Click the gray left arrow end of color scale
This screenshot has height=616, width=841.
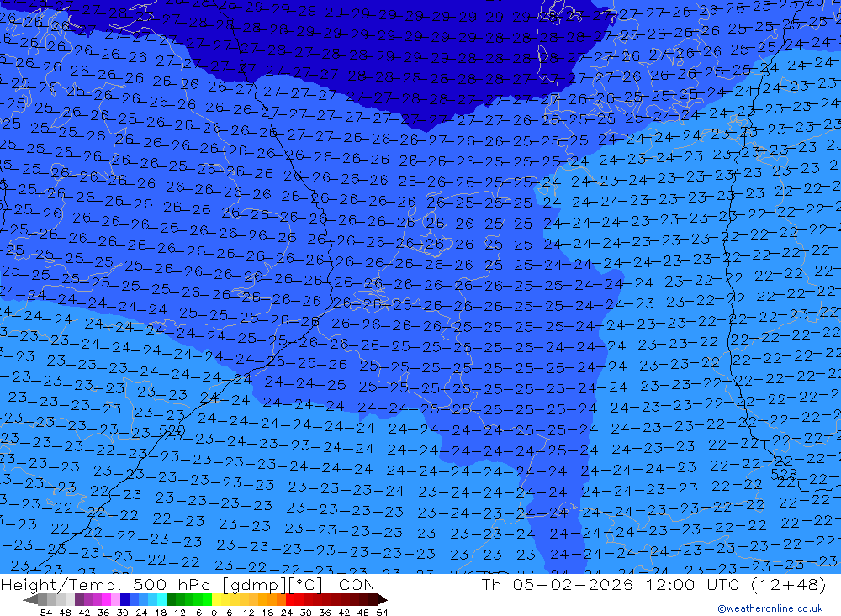click(x=30, y=599)
